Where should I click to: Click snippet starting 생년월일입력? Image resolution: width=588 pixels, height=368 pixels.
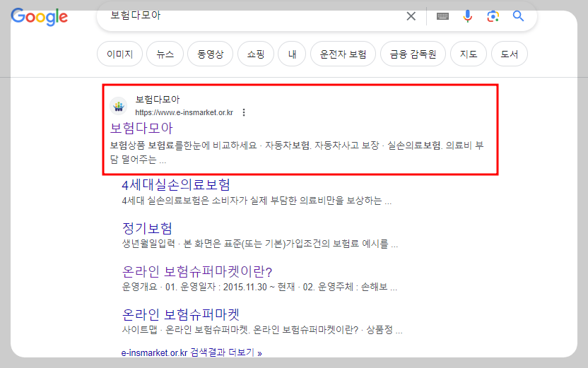[x=260, y=244]
